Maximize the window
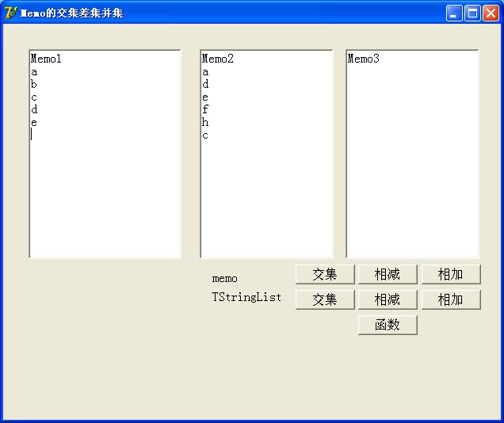 pos(472,13)
